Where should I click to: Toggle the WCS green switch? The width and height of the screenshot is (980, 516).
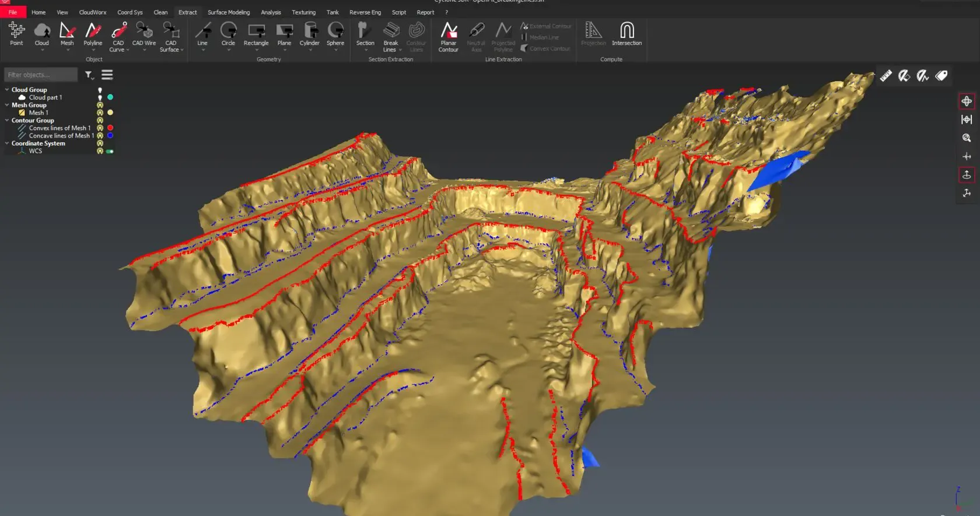pyautogui.click(x=110, y=151)
